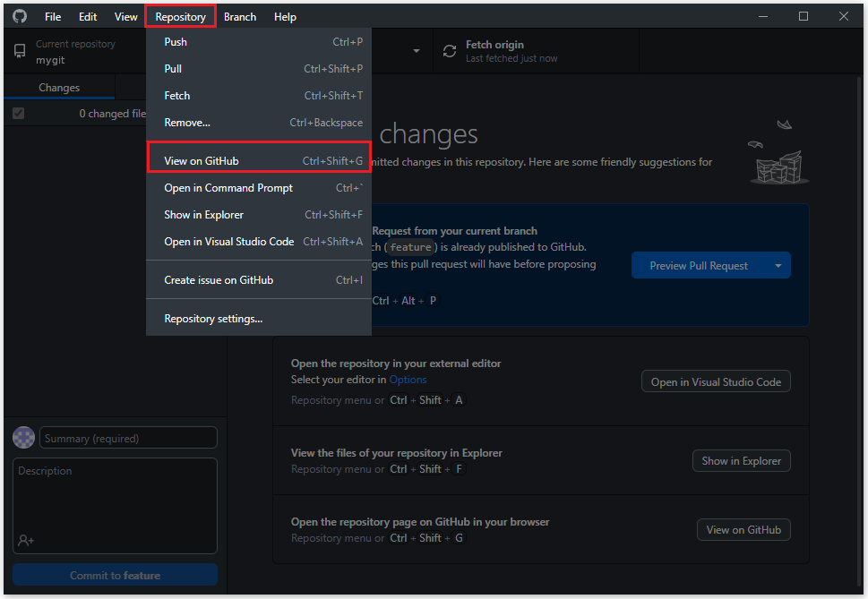
Task: Click the GitHub logo icon in title bar
Action: tap(20, 16)
